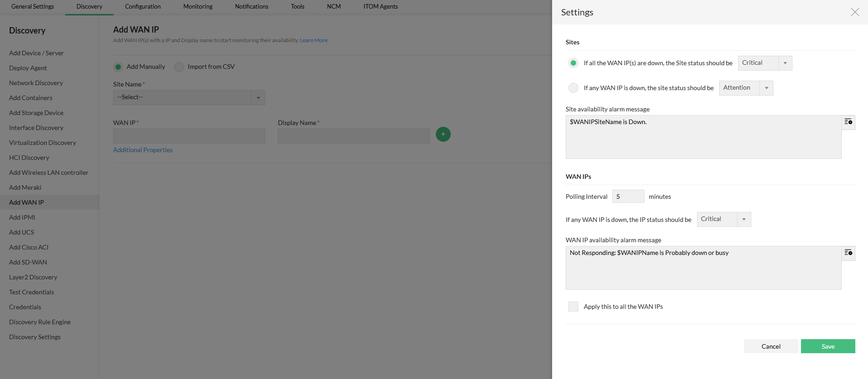This screenshot has height=379, width=868.
Task: Open Add Device / Server in sidebar
Action: (36, 53)
